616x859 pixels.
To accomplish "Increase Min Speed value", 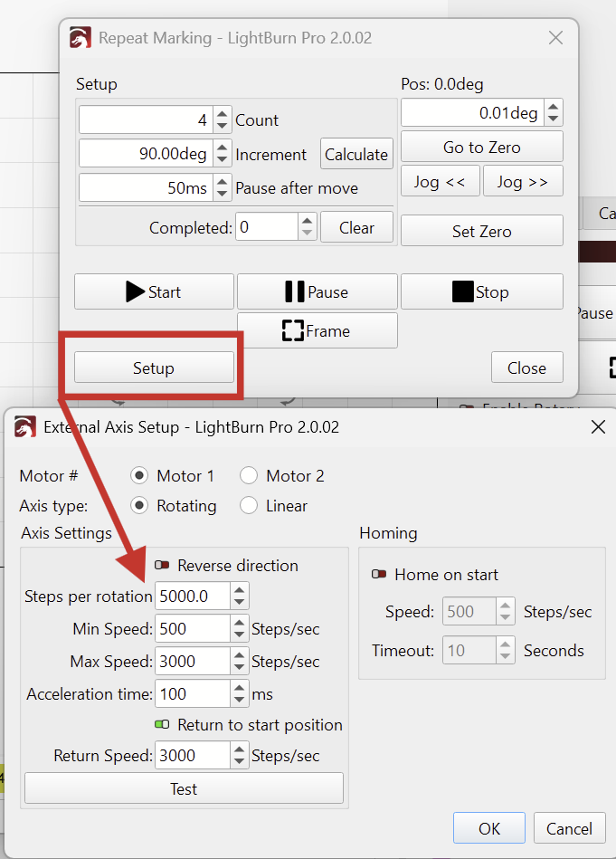I will click(240, 623).
